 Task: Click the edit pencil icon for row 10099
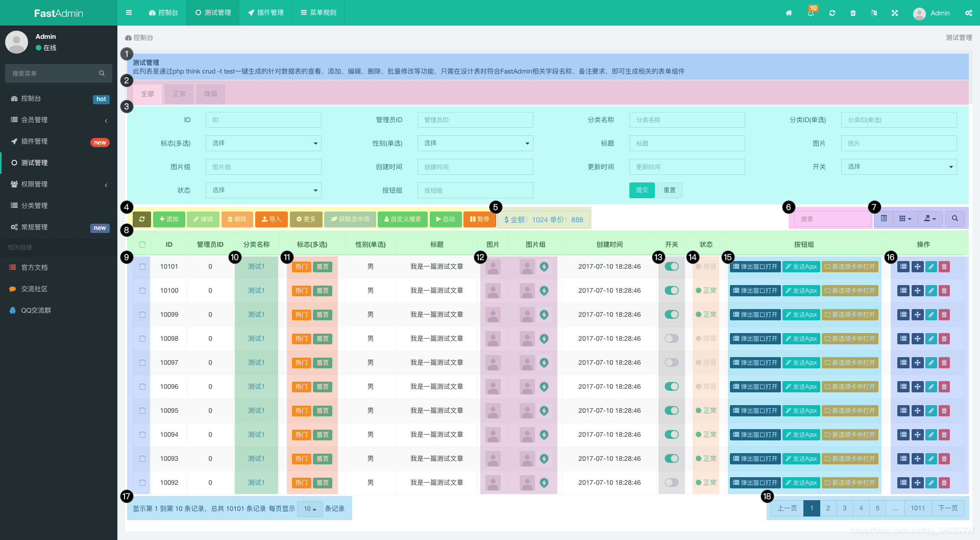tap(931, 315)
